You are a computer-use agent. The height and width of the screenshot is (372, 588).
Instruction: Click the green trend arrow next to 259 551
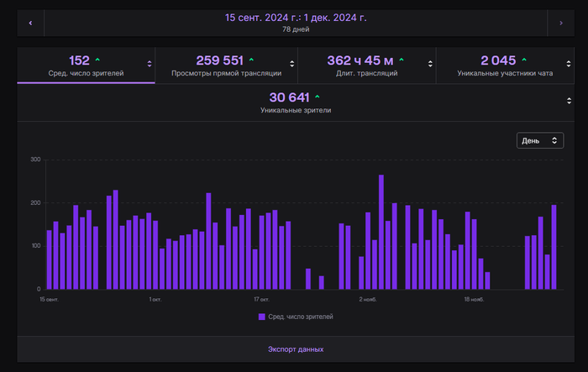point(251,60)
